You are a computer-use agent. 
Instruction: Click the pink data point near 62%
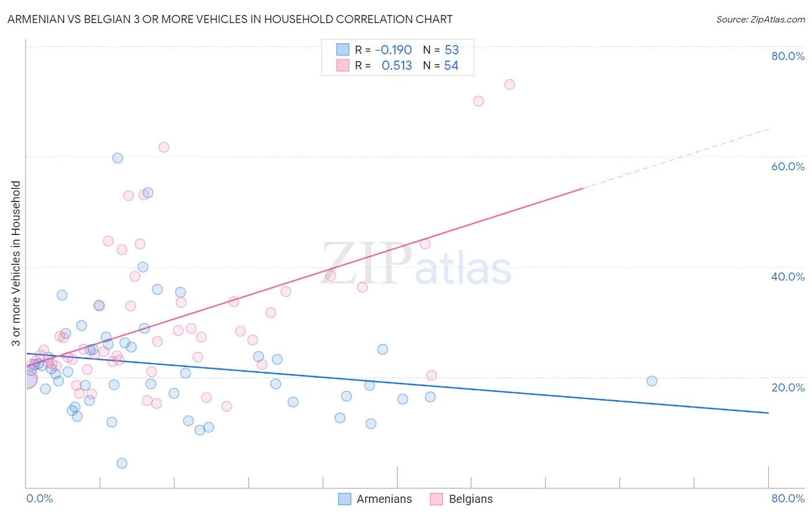tap(164, 147)
